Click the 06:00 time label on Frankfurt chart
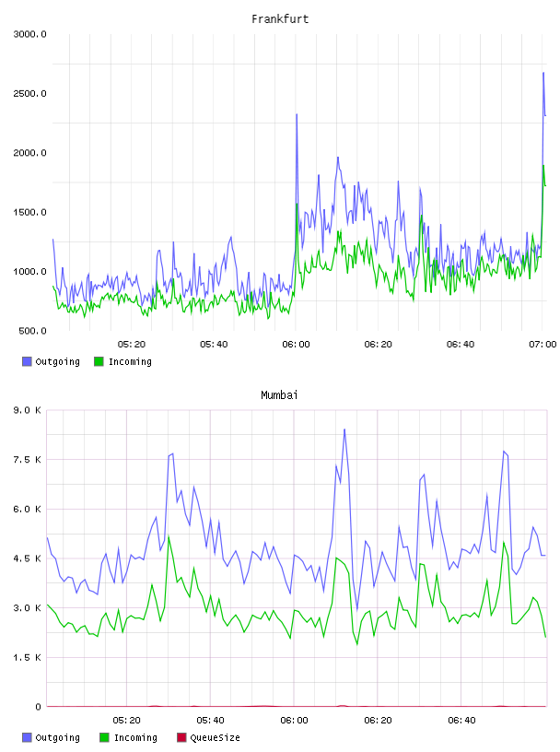 tap(296, 345)
